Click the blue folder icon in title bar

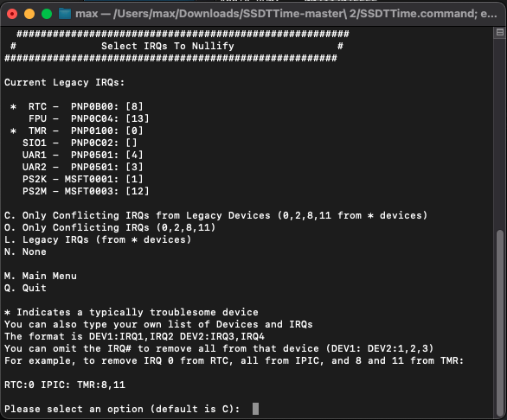[65, 14]
